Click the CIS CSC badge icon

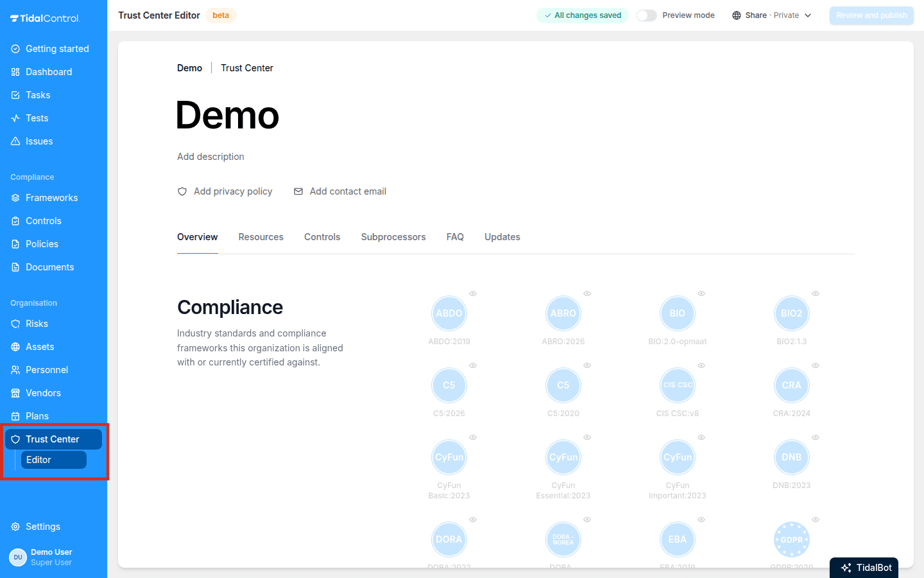coord(678,385)
